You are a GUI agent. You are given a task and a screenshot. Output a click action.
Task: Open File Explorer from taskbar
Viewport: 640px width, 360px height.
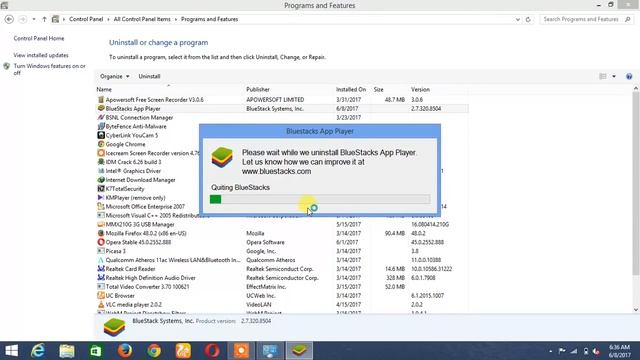[67, 351]
